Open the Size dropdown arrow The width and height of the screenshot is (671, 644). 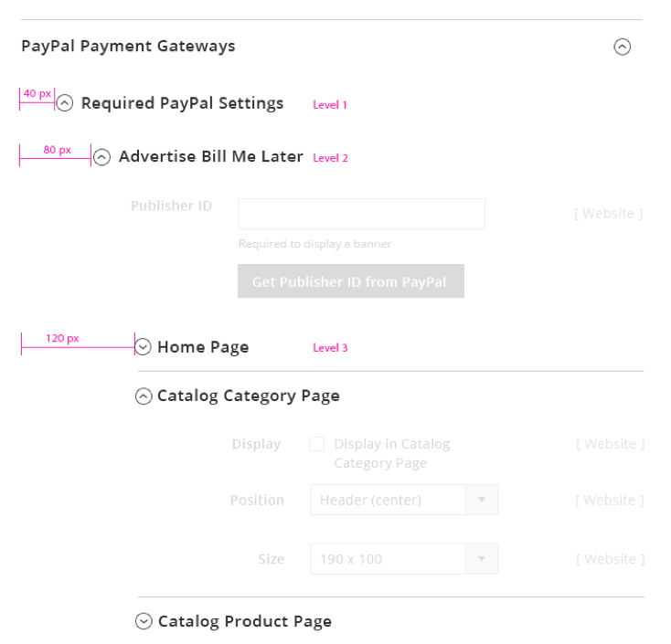(x=482, y=559)
